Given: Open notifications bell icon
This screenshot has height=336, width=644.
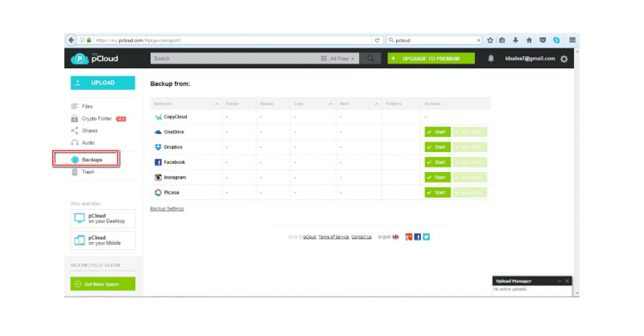Looking at the screenshot, I should tap(491, 59).
